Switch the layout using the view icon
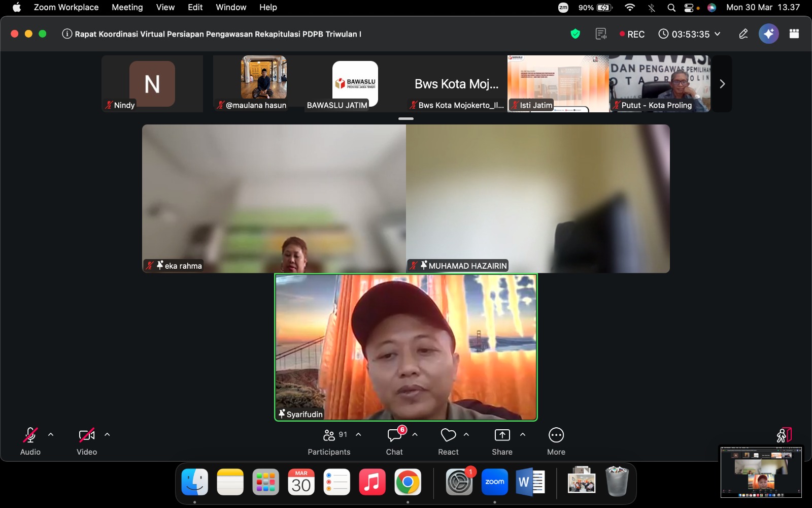 tap(794, 34)
